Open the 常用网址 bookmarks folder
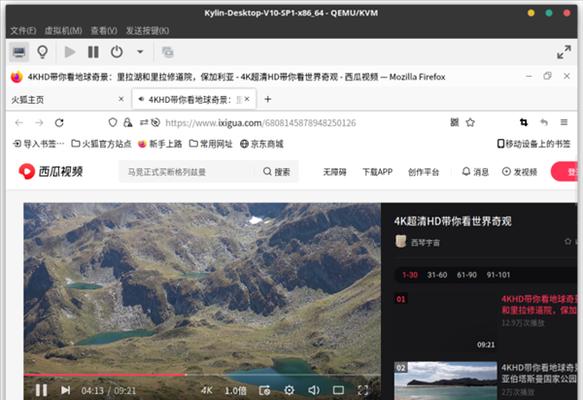This screenshot has height=400, width=583. click(210, 143)
